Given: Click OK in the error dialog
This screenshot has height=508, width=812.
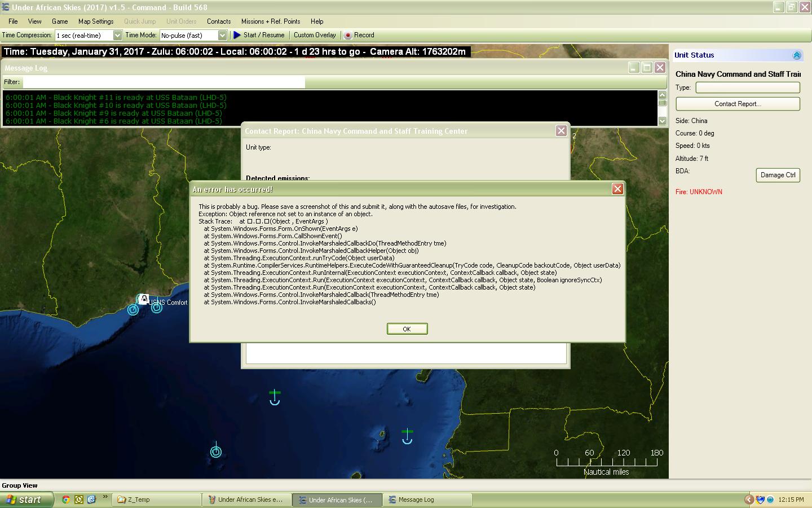Looking at the screenshot, I should (407, 329).
